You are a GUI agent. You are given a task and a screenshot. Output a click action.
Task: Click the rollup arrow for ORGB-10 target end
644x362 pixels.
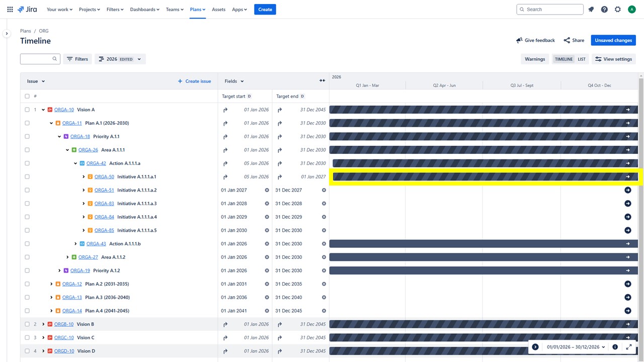click(280, 324)
